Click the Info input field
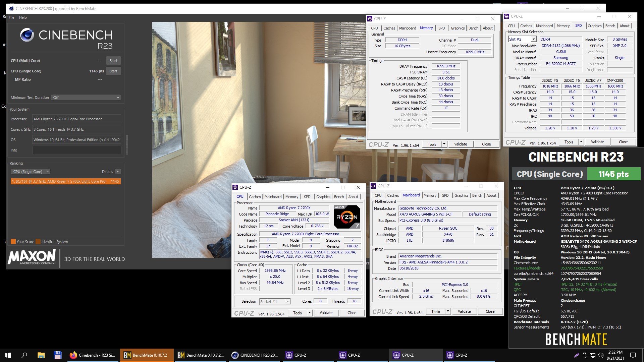 click(x=77, y=150)
